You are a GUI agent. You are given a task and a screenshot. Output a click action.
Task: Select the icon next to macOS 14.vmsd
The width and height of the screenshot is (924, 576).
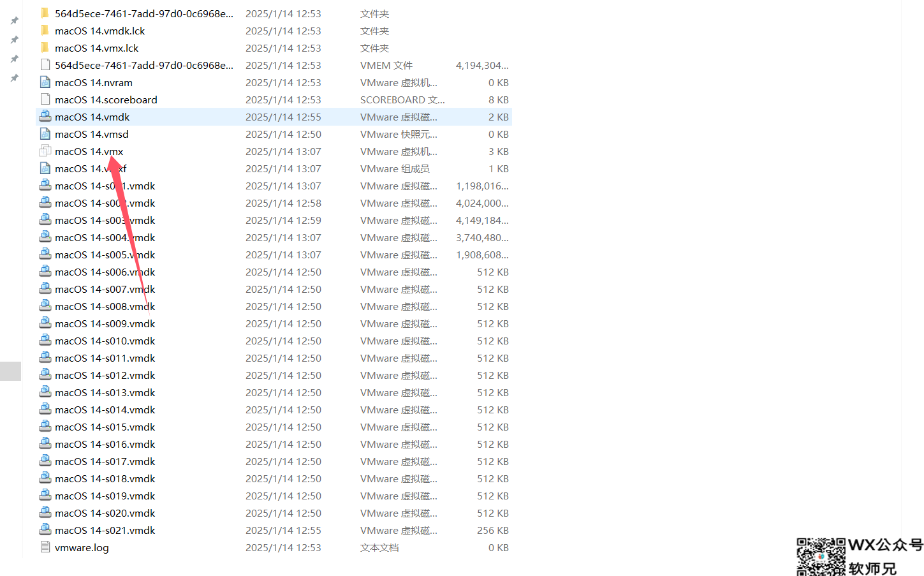[x=45, y=134]
